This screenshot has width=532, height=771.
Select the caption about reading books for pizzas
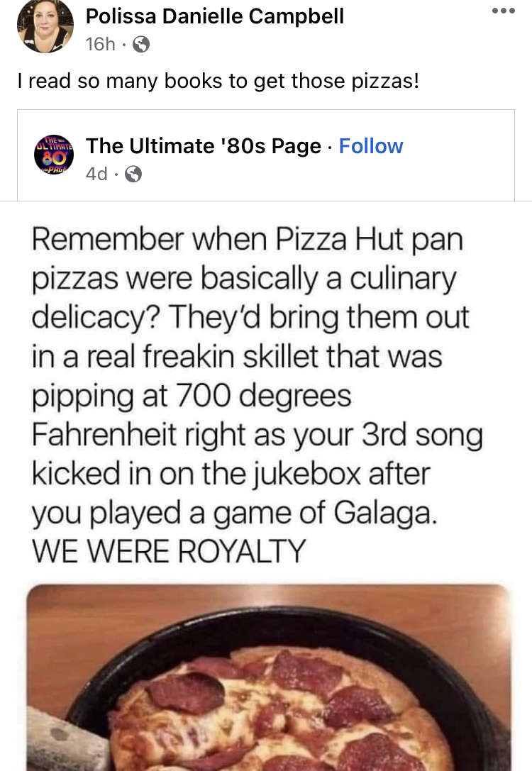pos(218,81)
